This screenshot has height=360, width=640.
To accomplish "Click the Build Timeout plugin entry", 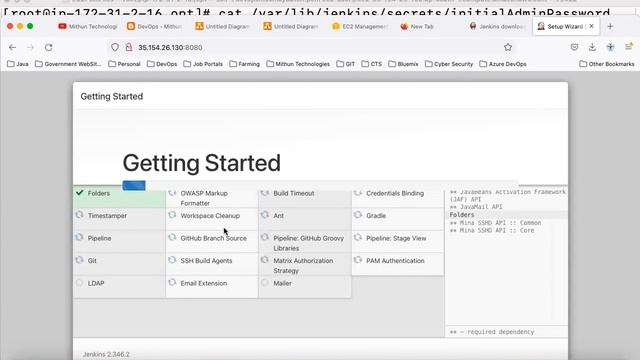I will coord(304,198).
